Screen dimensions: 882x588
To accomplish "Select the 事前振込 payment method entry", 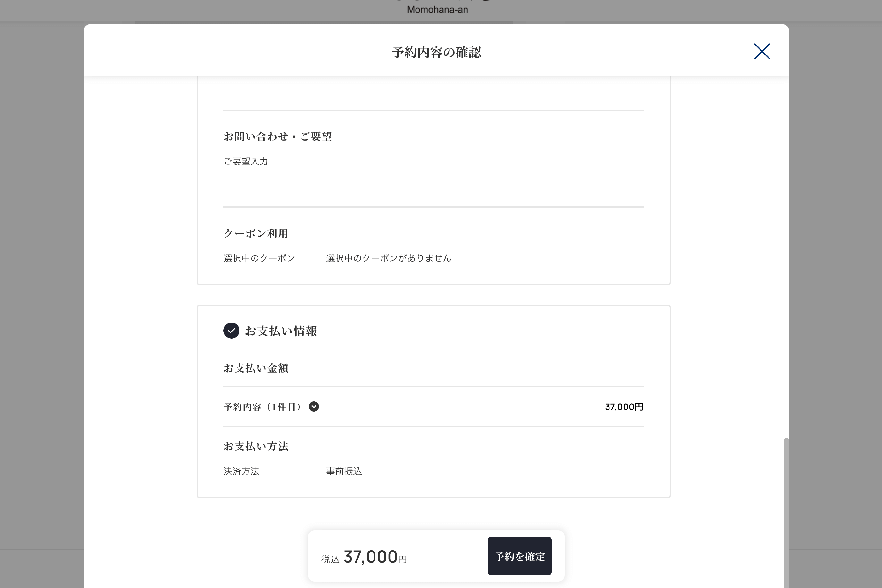I will point(344,471).
